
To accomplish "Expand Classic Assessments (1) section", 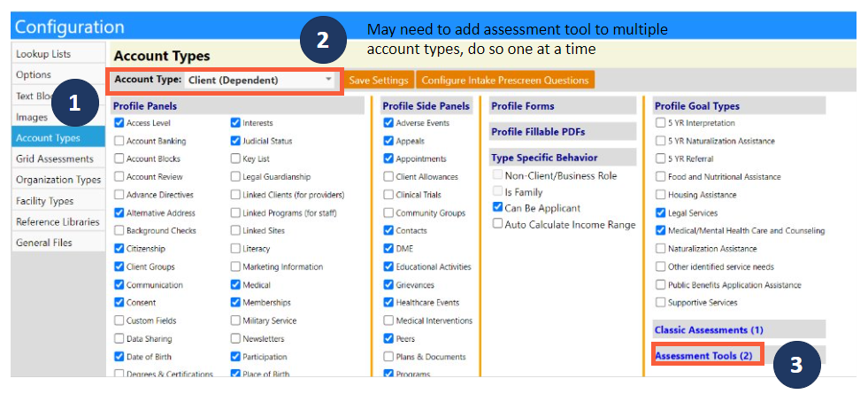I will [709, 329].
